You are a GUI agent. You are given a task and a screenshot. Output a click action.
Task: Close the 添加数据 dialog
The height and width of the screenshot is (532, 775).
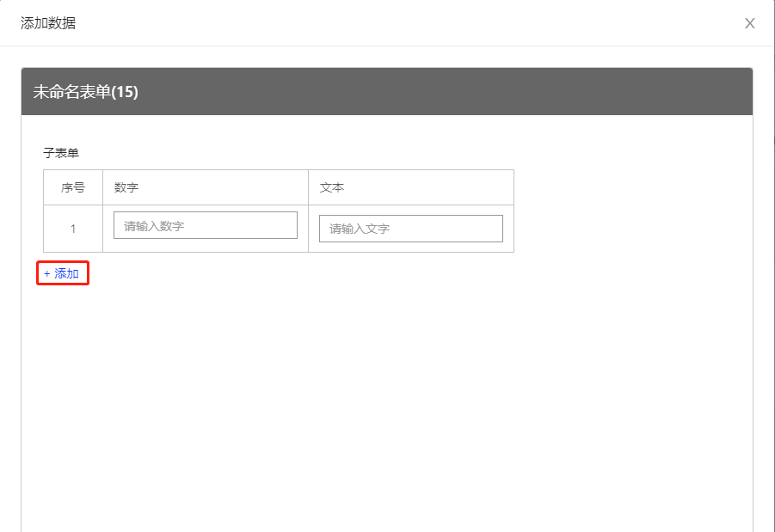click(749, 23)
